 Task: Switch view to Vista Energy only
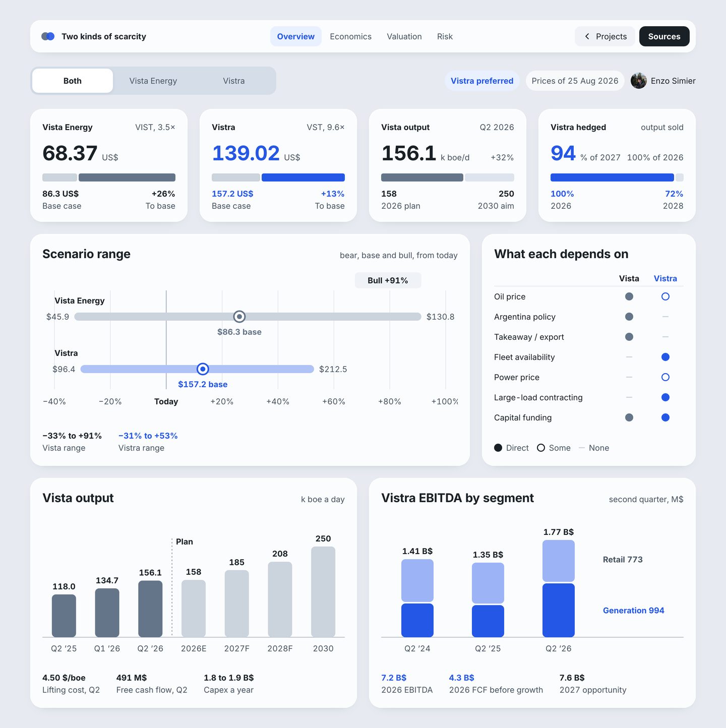click(x=153, y=81)
